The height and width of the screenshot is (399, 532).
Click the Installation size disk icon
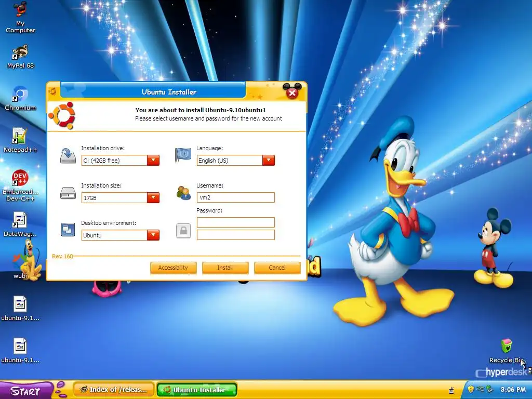click(x=68, y=193)
